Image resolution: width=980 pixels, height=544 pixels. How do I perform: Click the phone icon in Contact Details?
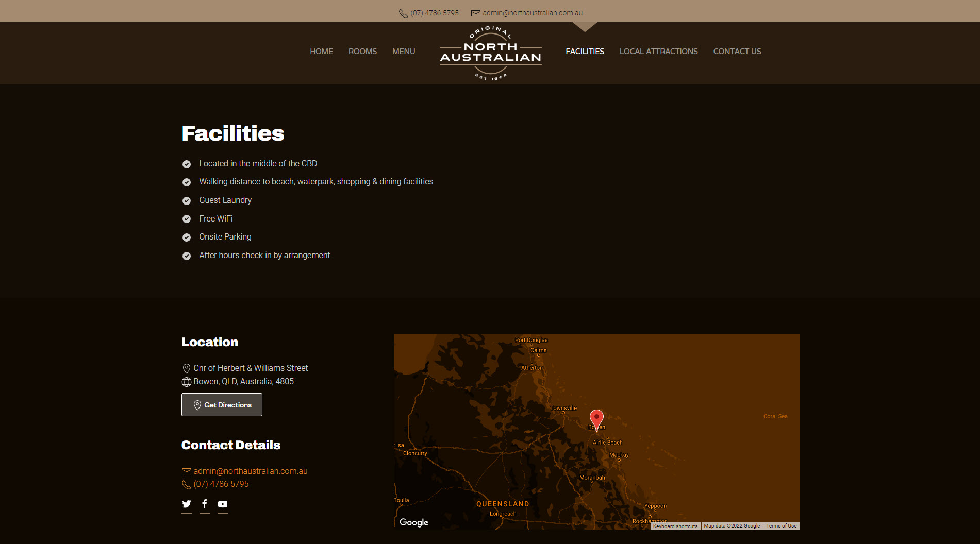coord(187,485)
